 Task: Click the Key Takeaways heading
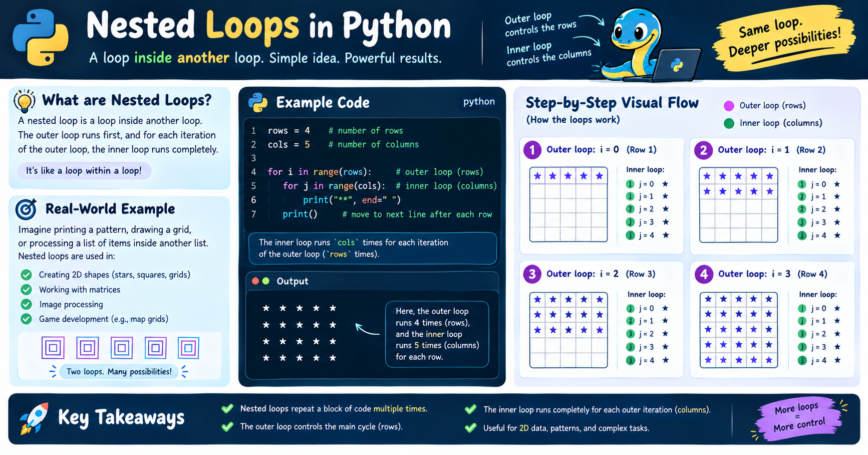click(121, 418)
